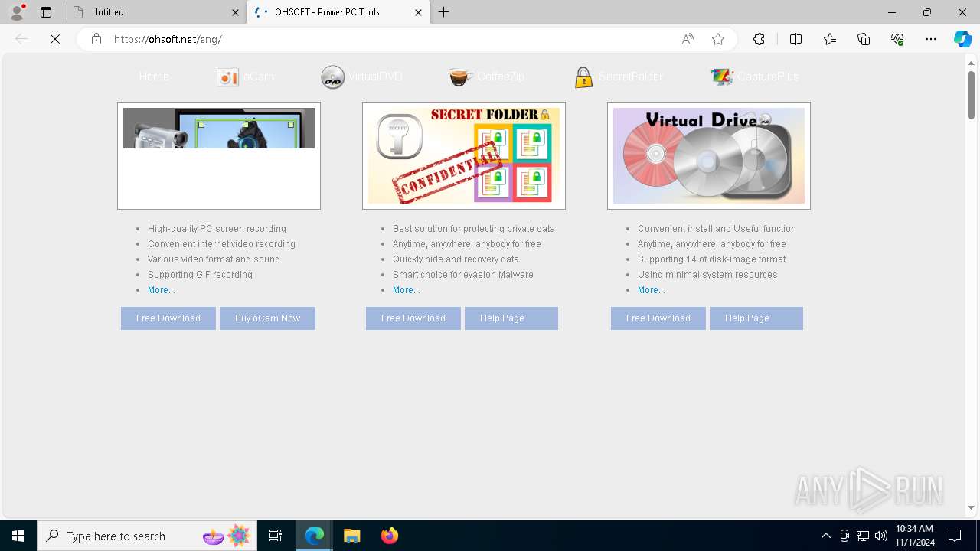Click Free Download for Virtual Drive
This screenshot has height=551, width=980.
658,318
